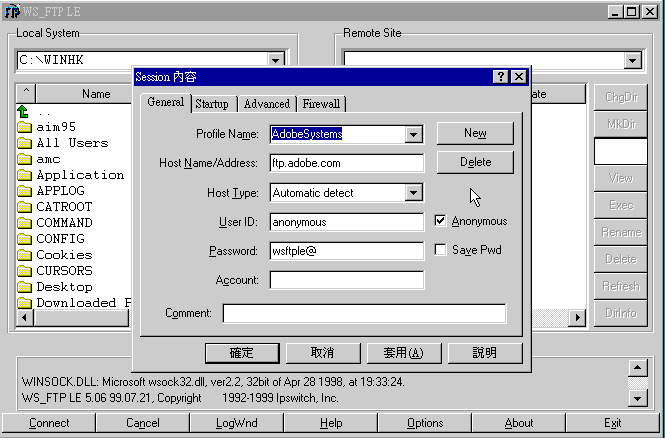The height and width of the screenshot is (438, 665).
Task: Select the CURSORS folder icon
Action: pos(24,271)
